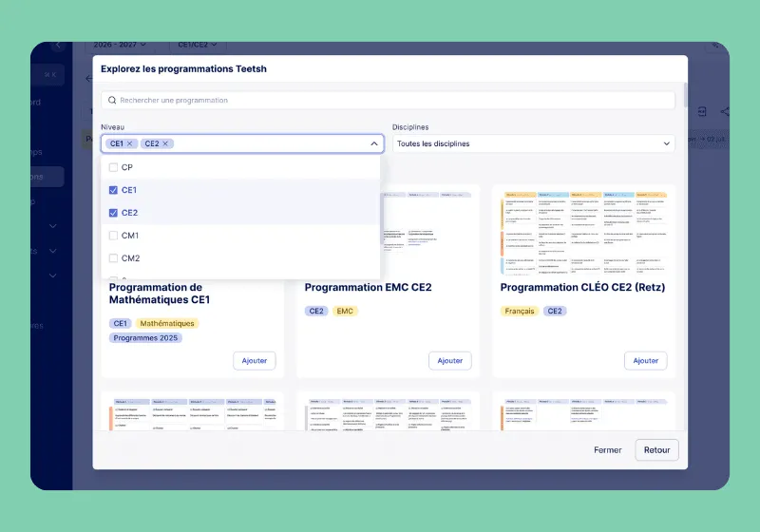Click CE2 tag on the CLÉO card
This screenshot has height=532, width=760.
tap(555, 311)
